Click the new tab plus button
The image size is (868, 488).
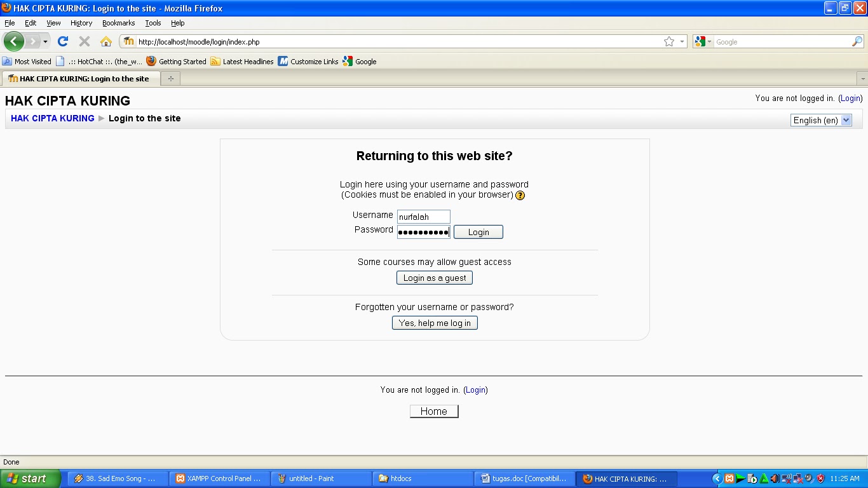click(x=170, y=78)
